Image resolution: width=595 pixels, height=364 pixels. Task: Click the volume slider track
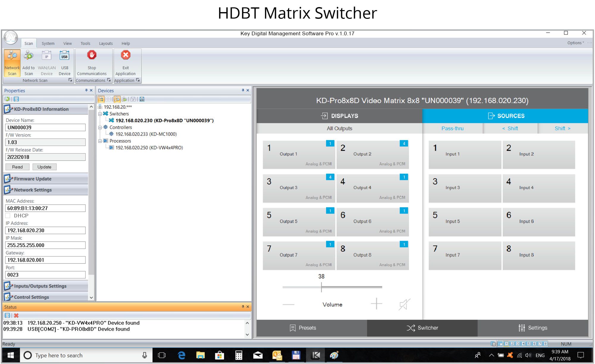(351, 287)
